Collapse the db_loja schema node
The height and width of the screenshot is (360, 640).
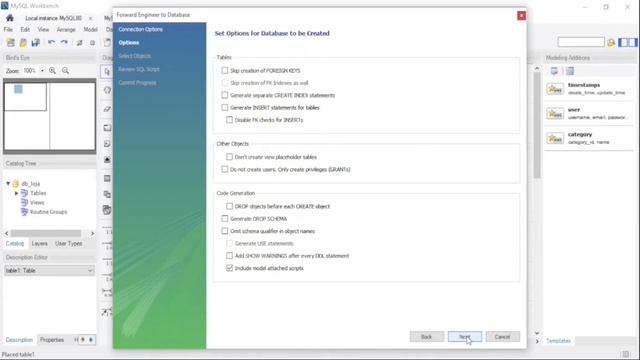pos(8,184)
